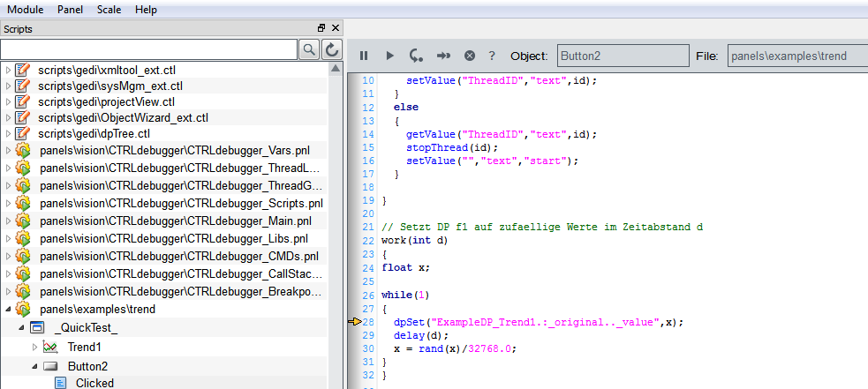Click the step over arrow icon
This screenshot has height=389, width=868.
(x=444, y=56)
